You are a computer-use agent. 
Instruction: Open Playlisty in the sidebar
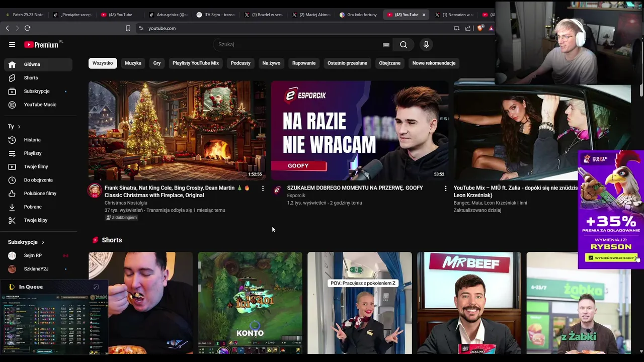(38, 153)
